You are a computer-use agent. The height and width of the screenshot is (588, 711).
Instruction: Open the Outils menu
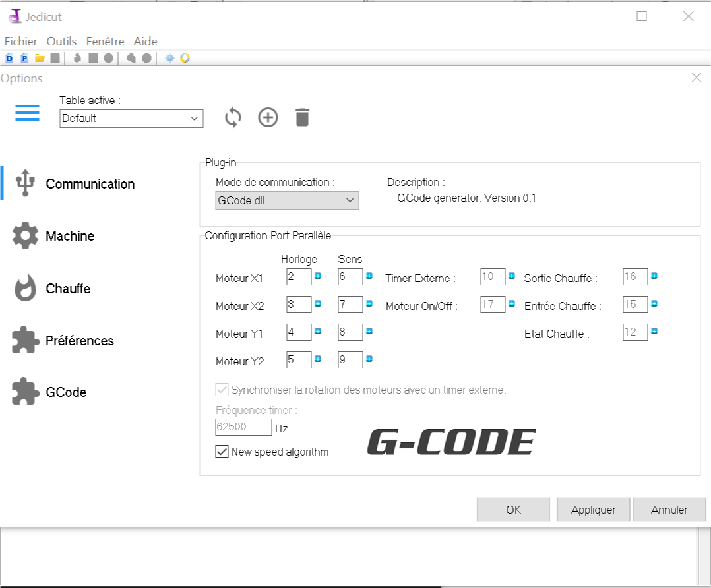[x=61, y=41]
